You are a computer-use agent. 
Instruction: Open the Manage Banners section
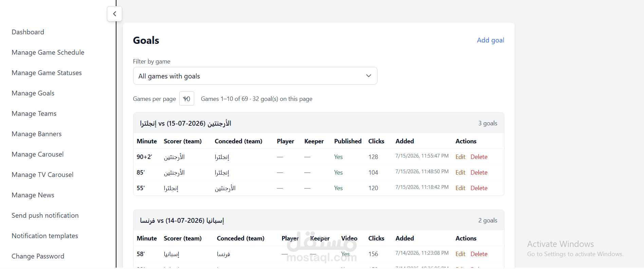(x=37, y=134)
